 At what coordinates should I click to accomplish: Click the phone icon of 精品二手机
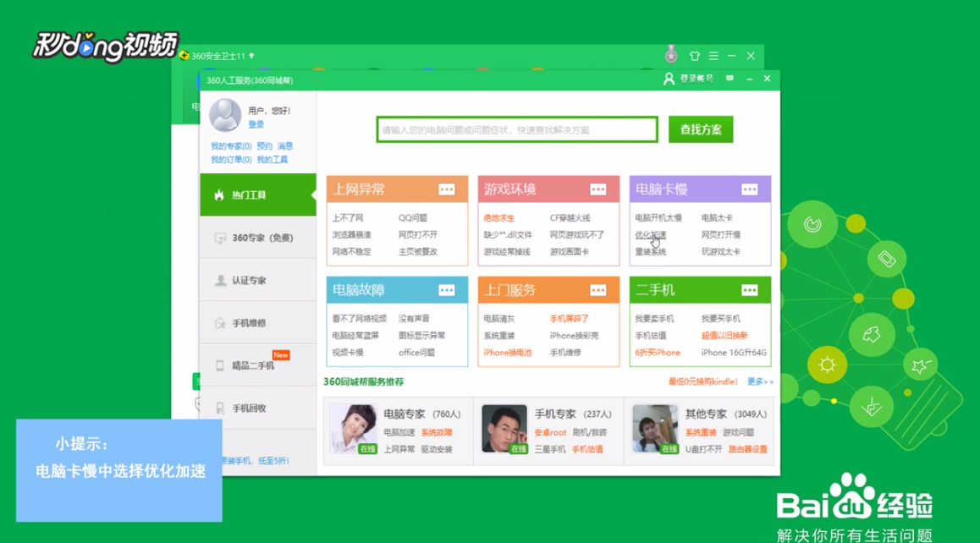(x=219, y=365)
